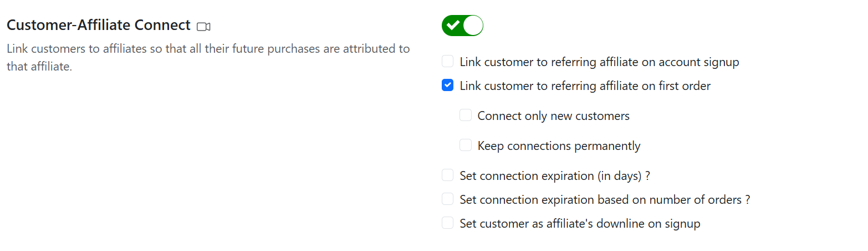Screen dimensions: 868x251
Task: Click the question mark after 'number of orders'
Action: (x=747, y=200)
